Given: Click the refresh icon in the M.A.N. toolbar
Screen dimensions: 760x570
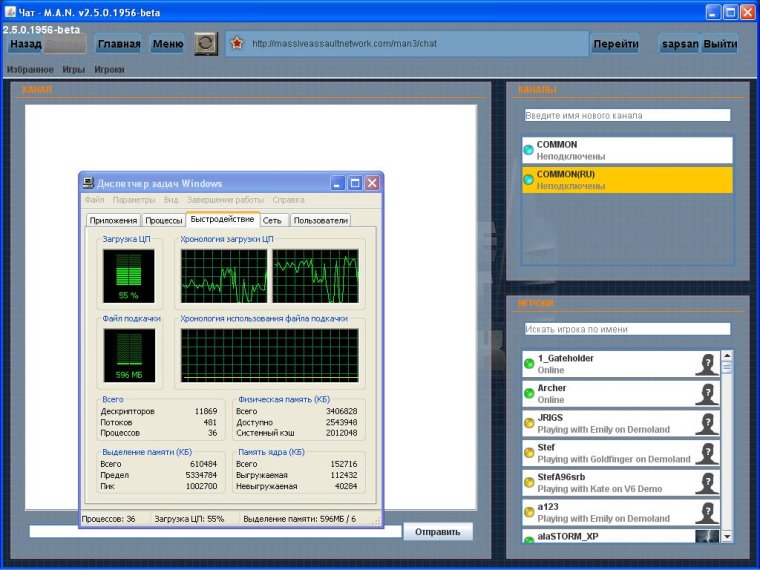Looking at the screenshot, I should point(206,44).
